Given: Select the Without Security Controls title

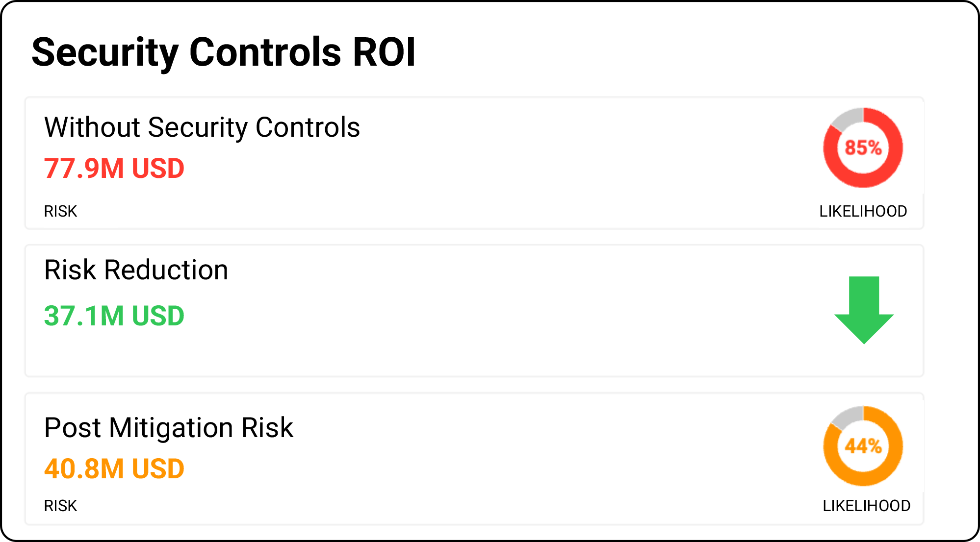Looking at the screenshot, I should click(x=202, y=128).
